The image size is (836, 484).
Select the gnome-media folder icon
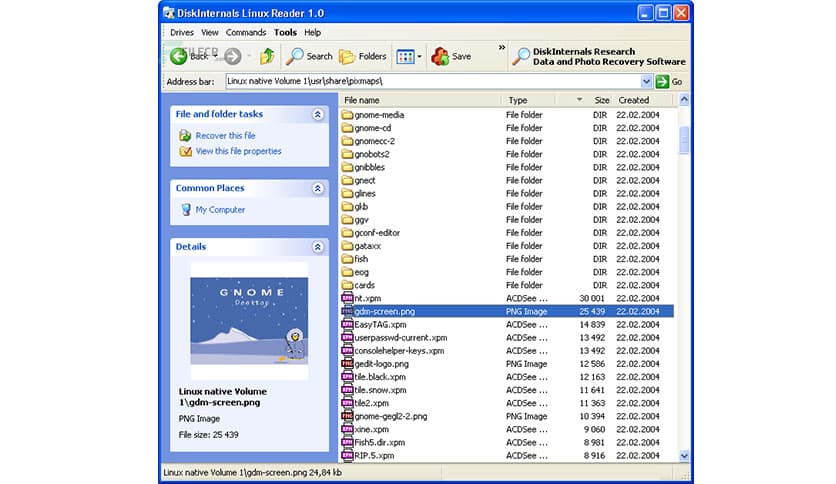[x=347, y=115]
